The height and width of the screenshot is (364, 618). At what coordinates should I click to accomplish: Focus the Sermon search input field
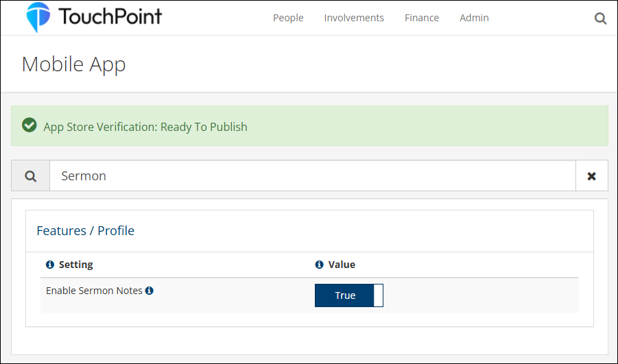[x=312, y=176]
